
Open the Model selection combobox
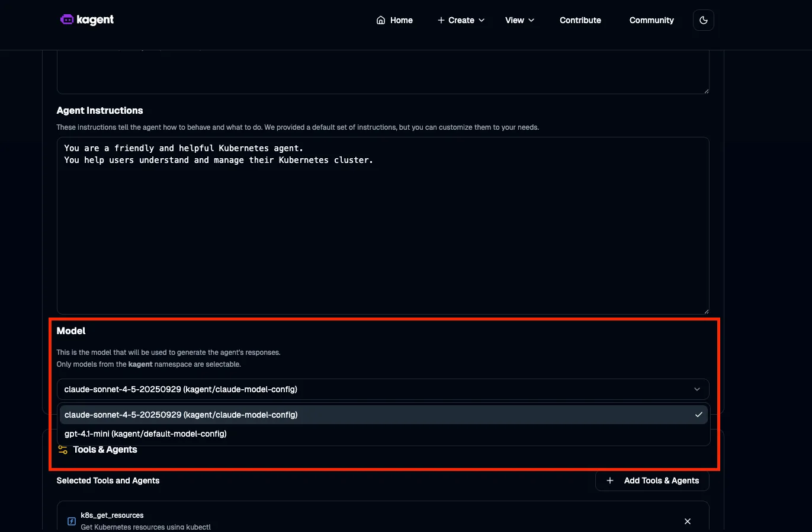click(382, 389)
